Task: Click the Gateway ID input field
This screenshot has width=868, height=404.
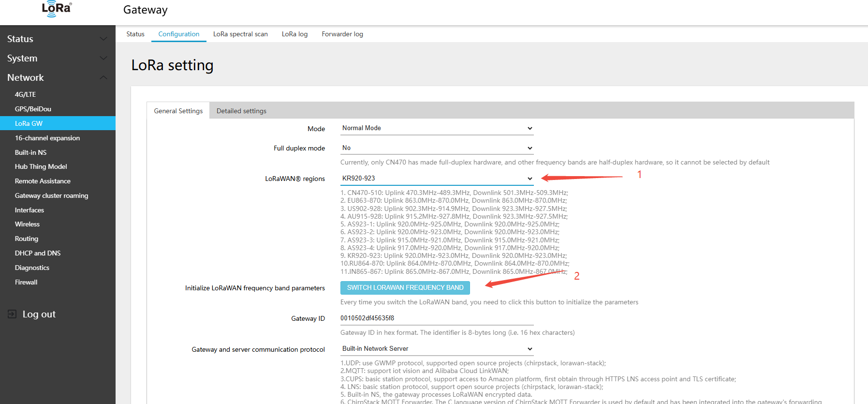Action: 436,318
